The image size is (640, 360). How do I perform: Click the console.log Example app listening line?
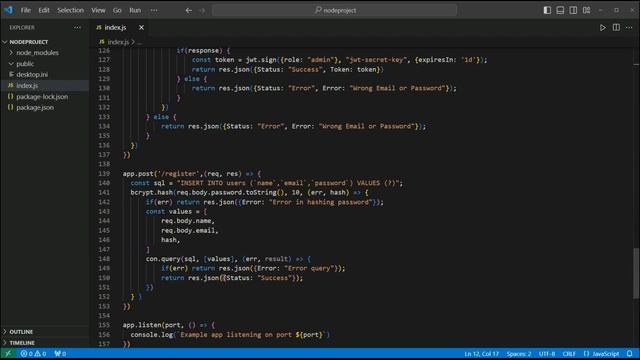coord(230,334)
